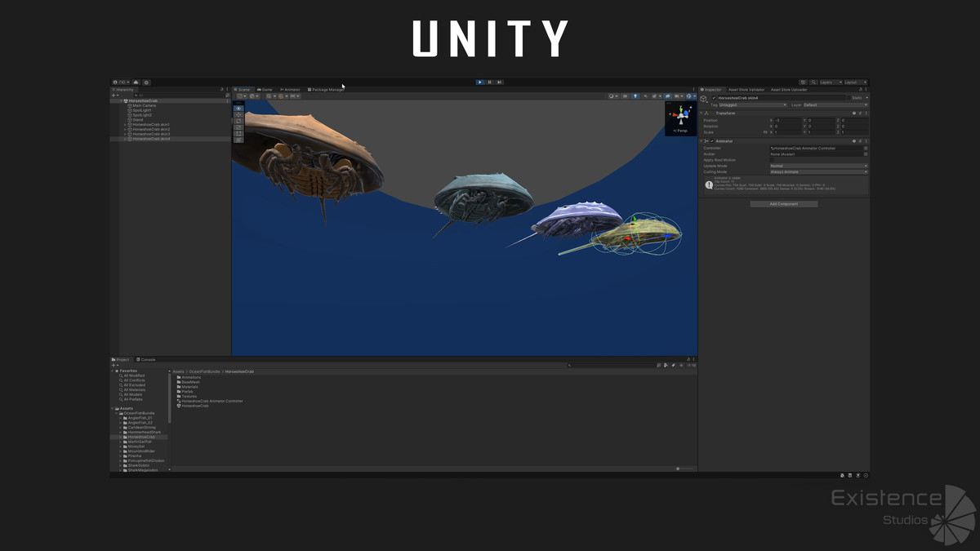Select the Move tool in the Scene toolbar
Image resolution: width=980 pixels, height=551 pixels.
pyautogui.click(x=238, y=115)
